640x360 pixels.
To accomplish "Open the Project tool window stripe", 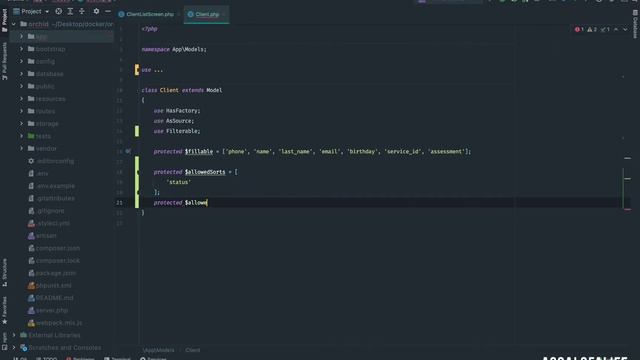I will (4, 20).
